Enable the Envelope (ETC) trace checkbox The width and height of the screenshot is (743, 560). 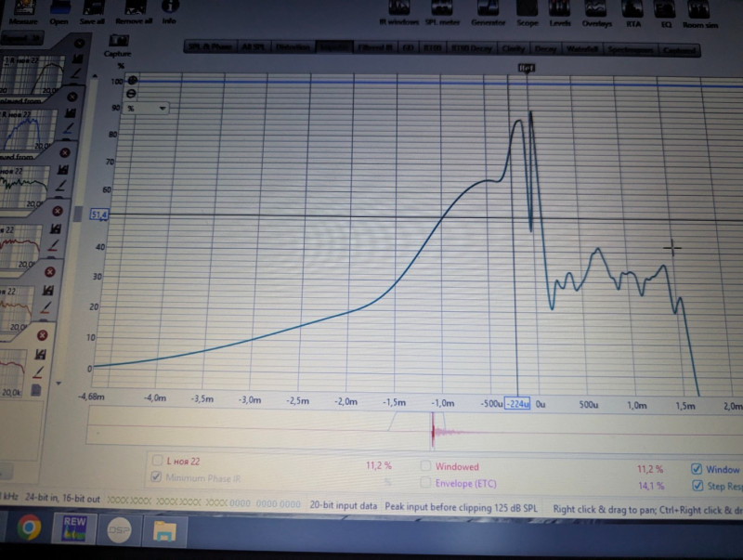[426, 483]
